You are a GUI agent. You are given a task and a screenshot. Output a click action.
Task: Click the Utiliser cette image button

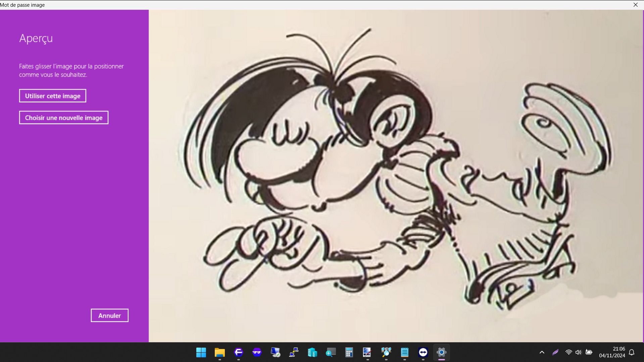click(x=53, y=96)
